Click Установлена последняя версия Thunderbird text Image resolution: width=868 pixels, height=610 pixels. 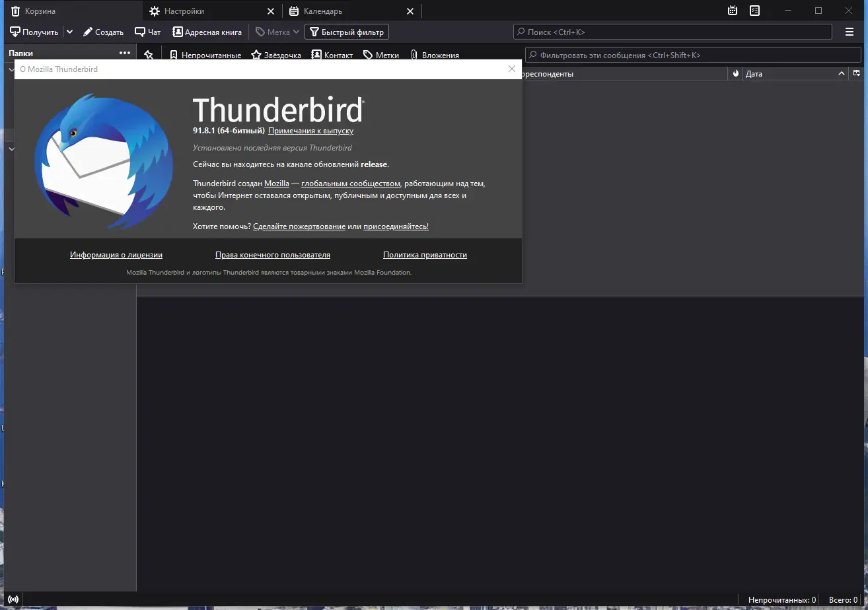[x=272, y=148]
